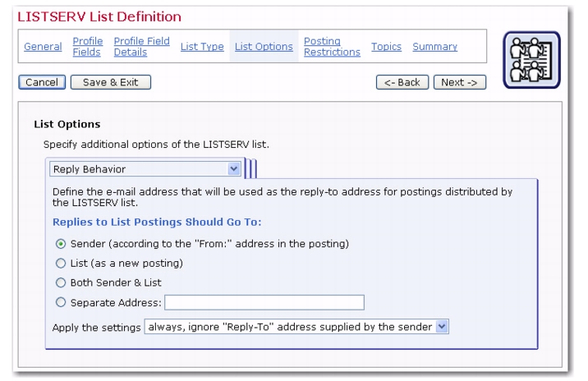This screenshot has width=588, height=381.
Task: Proceed with the Next -> button
Action: click(460, 82)
